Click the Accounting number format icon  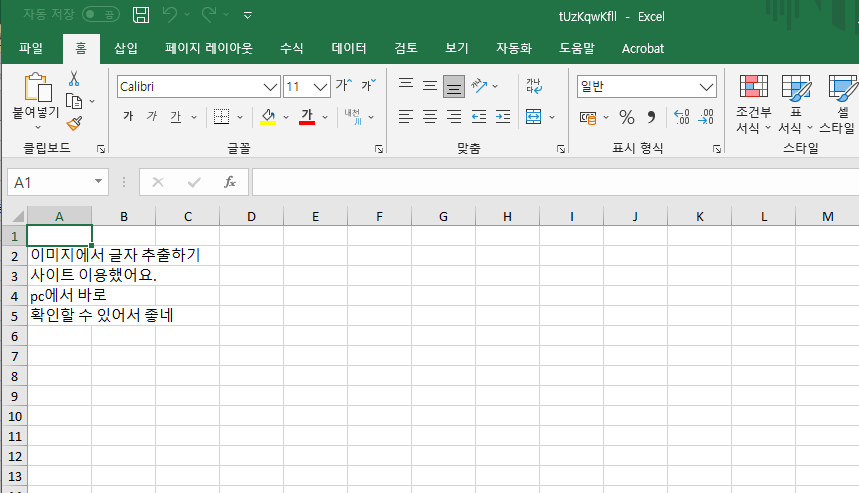[x=588, y=117]
